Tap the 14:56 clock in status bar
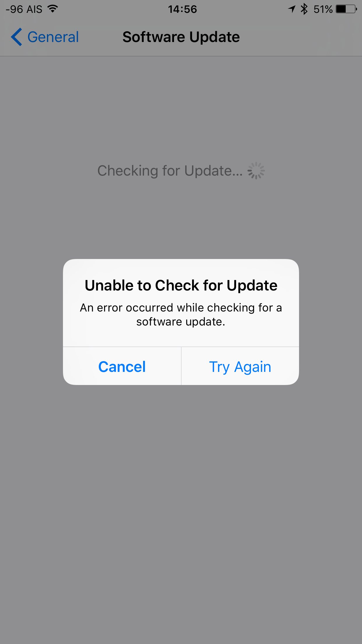Viewport: 362px width, 644px height. tap(182, 9)
